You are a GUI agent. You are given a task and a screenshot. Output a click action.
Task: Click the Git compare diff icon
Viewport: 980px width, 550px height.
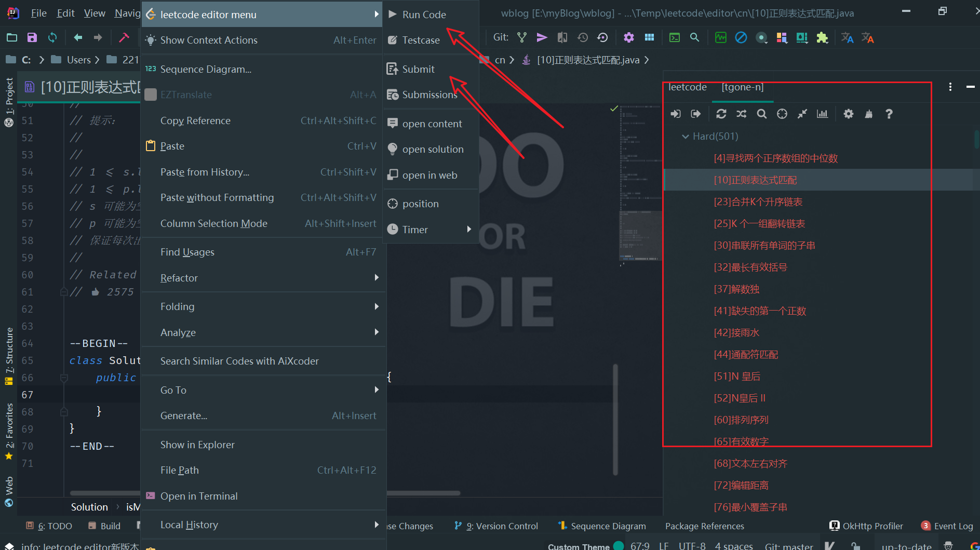562,37
